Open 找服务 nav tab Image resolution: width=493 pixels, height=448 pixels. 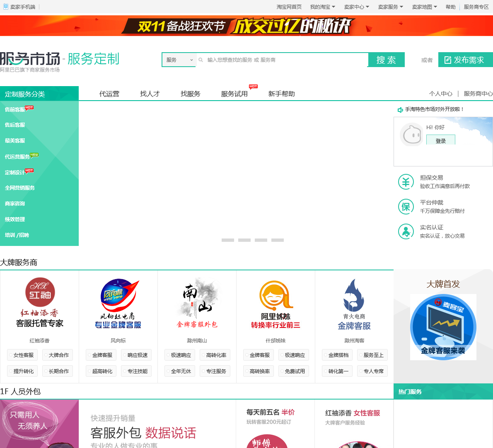pyautogui.click(x=191, y=94)
